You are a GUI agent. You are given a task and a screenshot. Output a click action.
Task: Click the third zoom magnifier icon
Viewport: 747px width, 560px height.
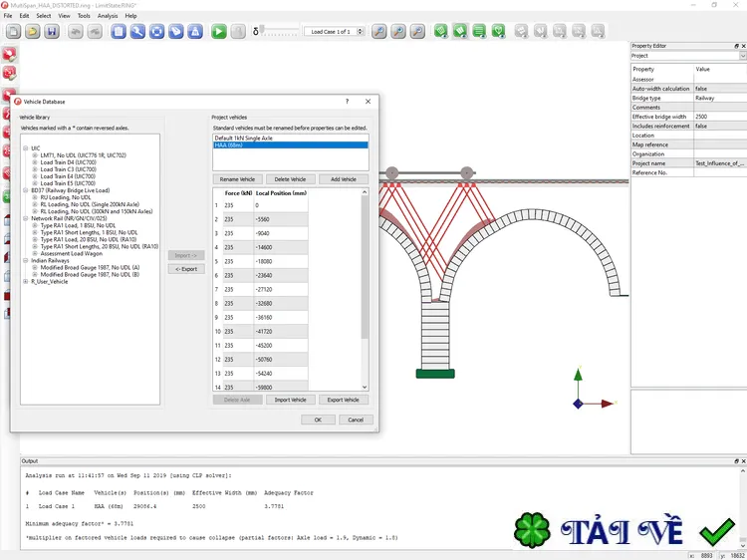click(417, 32)
